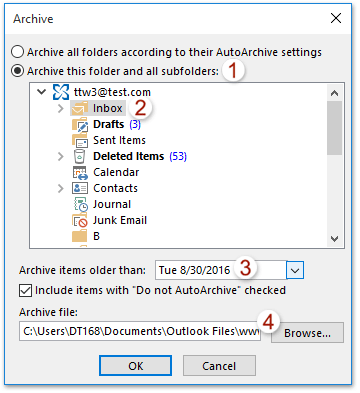
Task: Select the Inbox folder icon
Action: click(x=80, y=108)
